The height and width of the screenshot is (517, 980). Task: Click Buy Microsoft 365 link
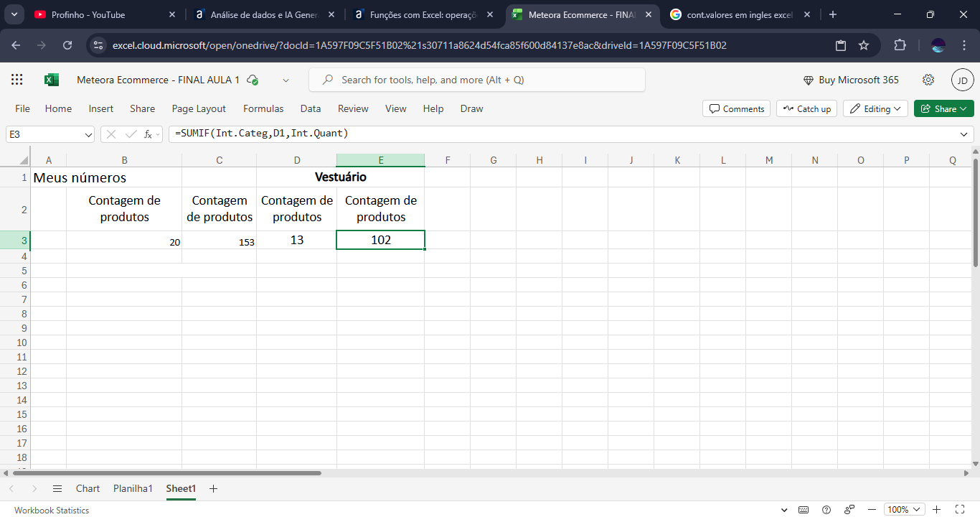tap(850, 80)
